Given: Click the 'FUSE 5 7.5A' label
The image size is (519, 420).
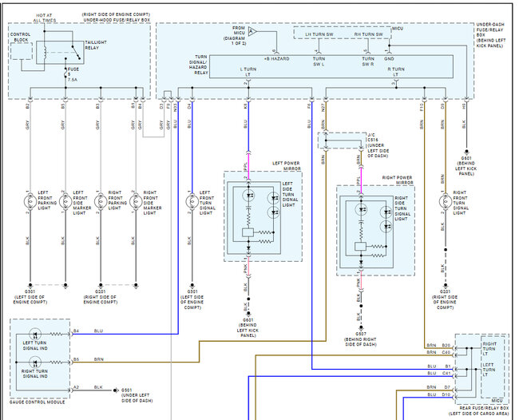Looking at the screenshot, I should click(73, 74).
